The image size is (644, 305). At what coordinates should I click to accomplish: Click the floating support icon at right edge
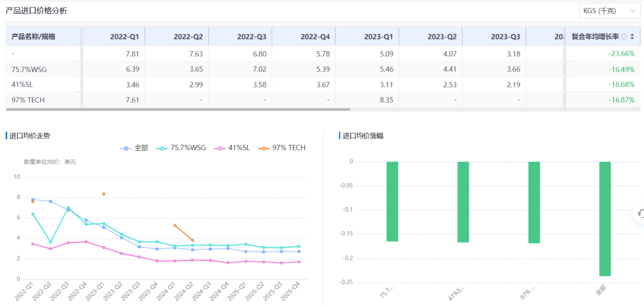(x=640, y=214)
